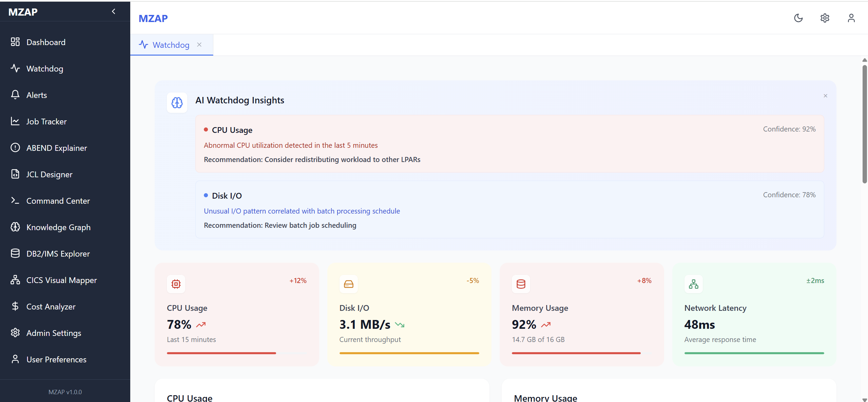Open the JCL Designer tool

(49, 174)
